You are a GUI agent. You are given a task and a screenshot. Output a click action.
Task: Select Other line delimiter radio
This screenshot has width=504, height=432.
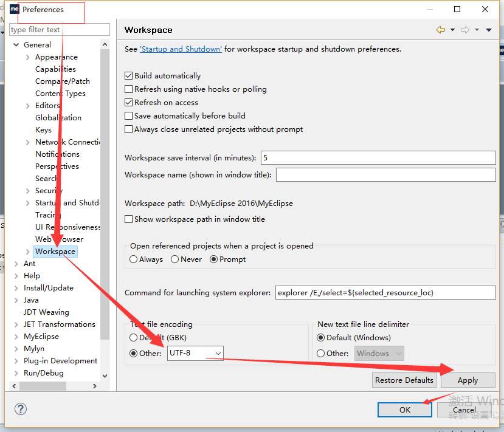click(x=320, y=353)
